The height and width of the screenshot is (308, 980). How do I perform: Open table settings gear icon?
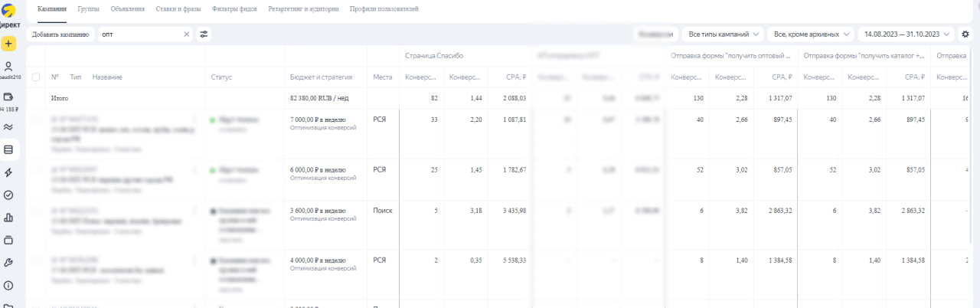(x=965, y=34)
